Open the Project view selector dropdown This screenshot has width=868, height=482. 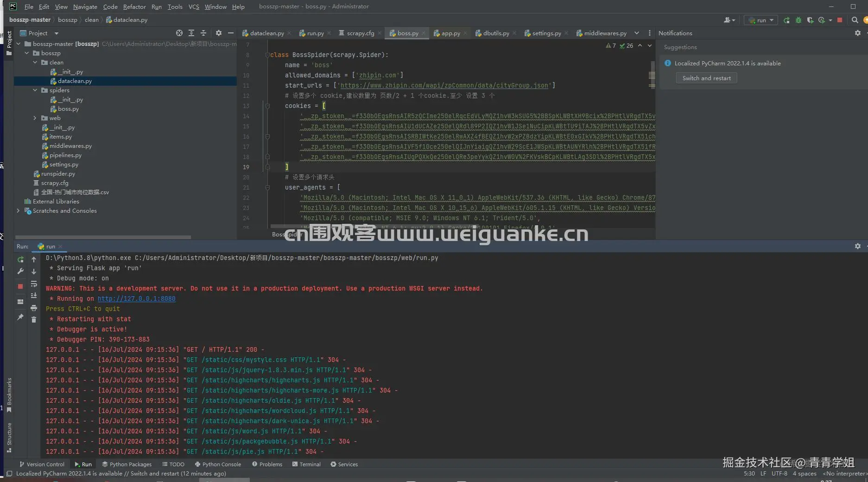click(x=39, y=33)
